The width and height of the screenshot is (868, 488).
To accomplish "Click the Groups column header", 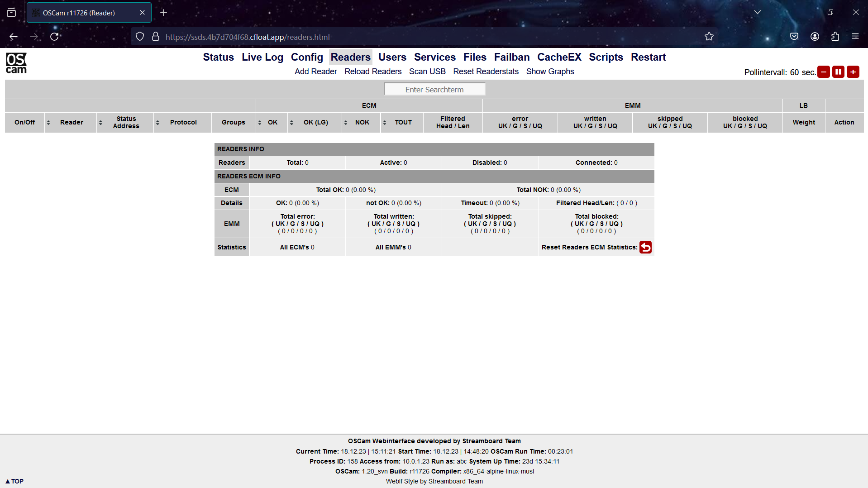I will pyautogui.click(x=234, y=122).
